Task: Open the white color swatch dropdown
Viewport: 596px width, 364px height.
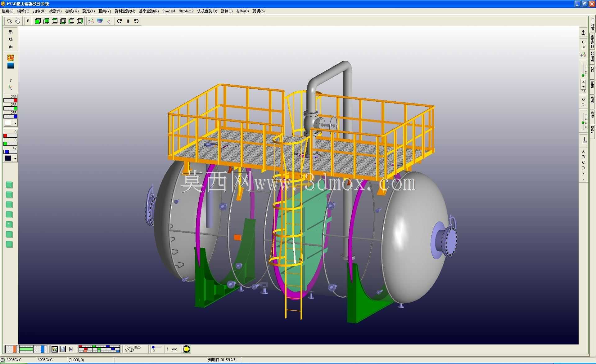Action: point(15,123)
